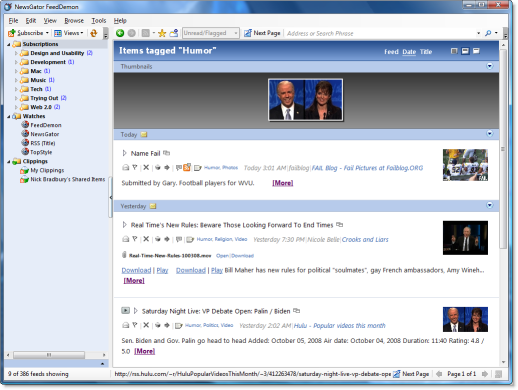
Task: Print the Real Time's New Rules item
Action: point(126,239)
